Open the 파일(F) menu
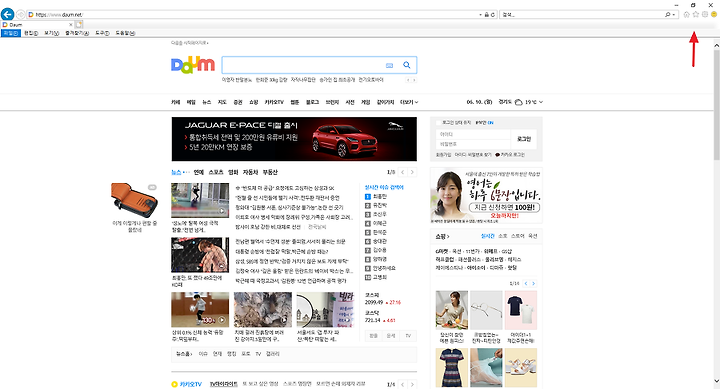This screenshot has height=389, width=720. click(11, 33)
